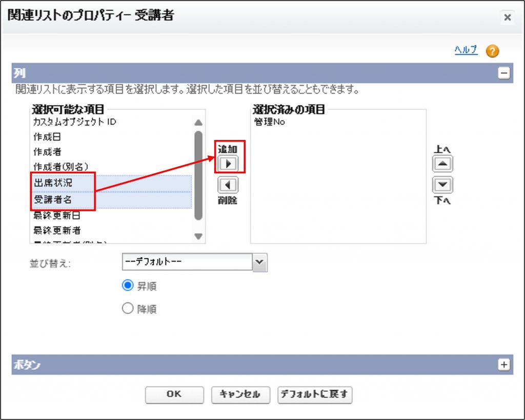
Task: Collapse the 列 section with minus icon
Action: pos(504,73)
